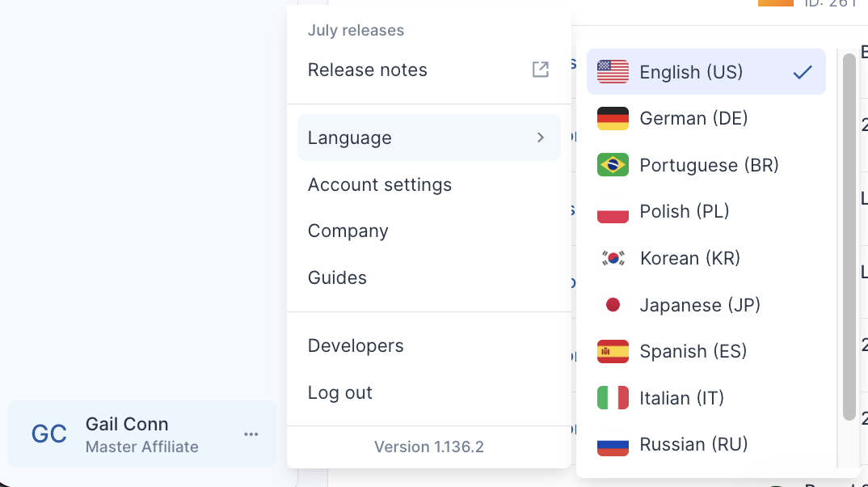Choose Russian (RU) language
868x487 pixels.
706,444
